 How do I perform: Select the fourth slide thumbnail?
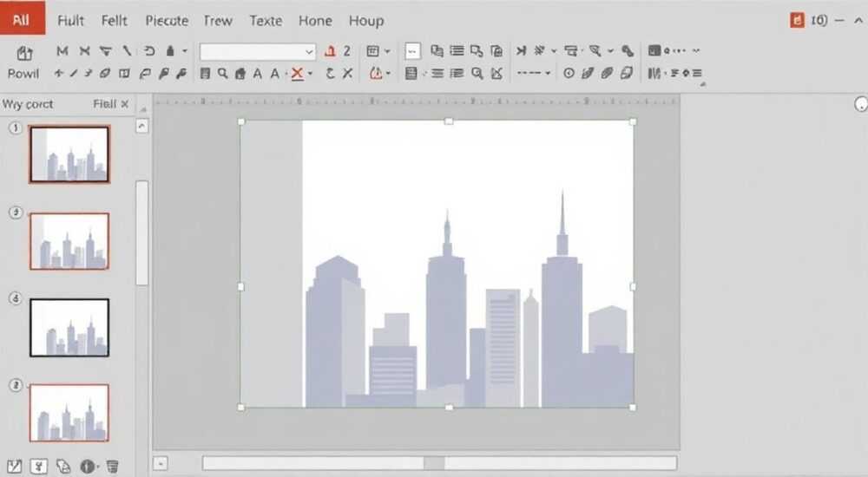click(69, 413)
